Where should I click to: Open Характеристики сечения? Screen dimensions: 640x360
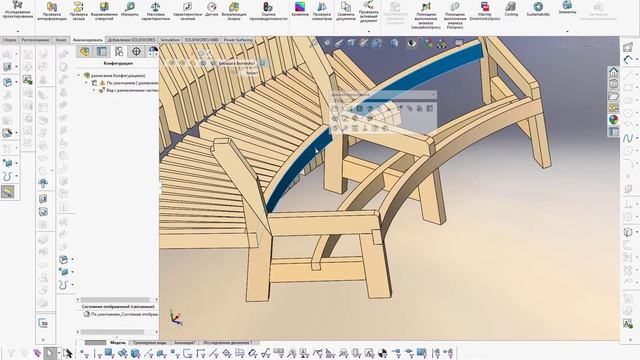point(187,11)
